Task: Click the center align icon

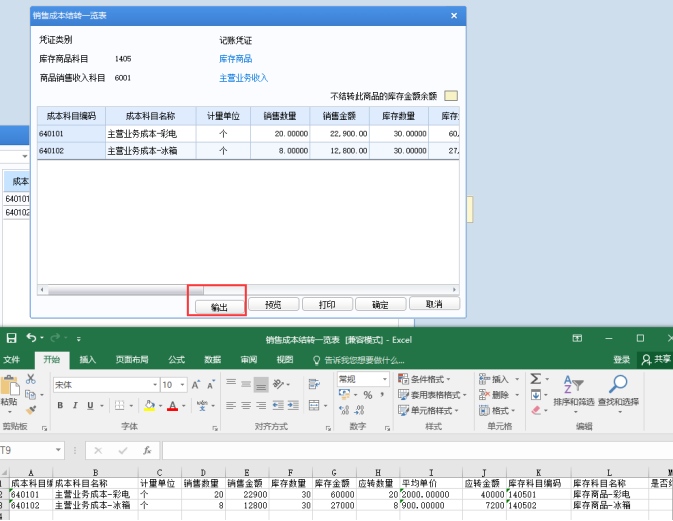Action: [x=246, y=406]
